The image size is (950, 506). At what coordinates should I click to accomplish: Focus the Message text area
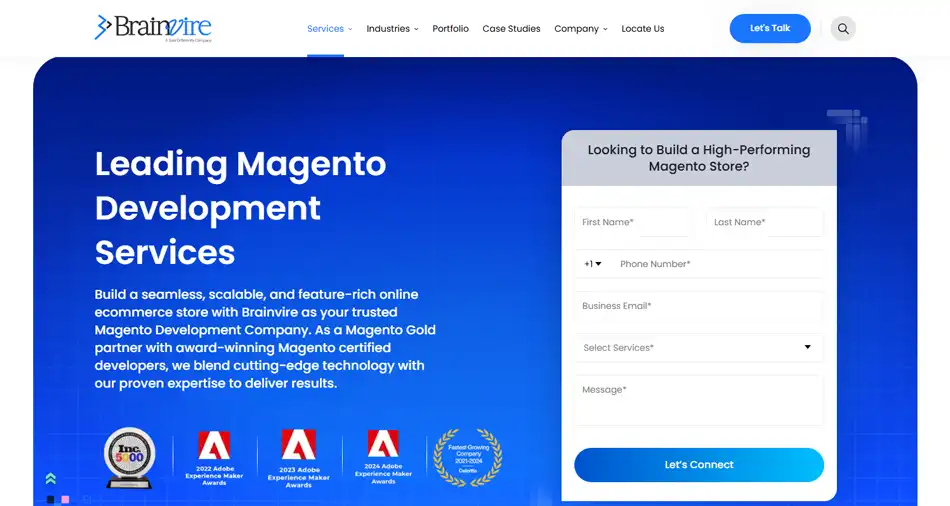point(699,401)
